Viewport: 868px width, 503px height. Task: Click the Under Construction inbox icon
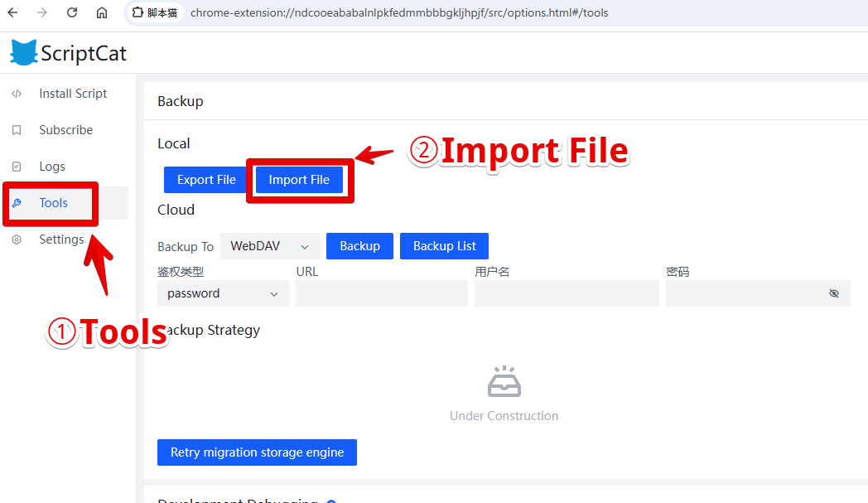pyautogui.click(x=504, y=381)
